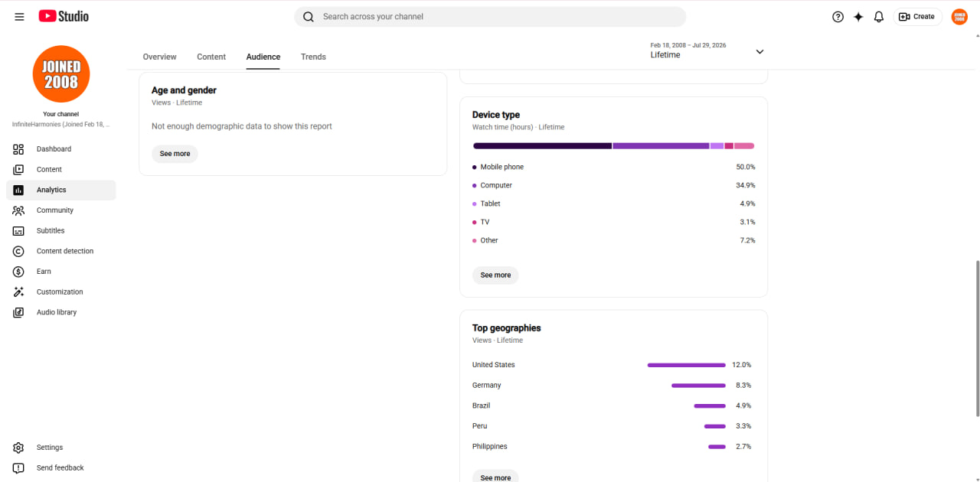The width and height of the screenshot is (980, 482).
Task: Open Community in the sidebar
Action: [x=61, y=210]
